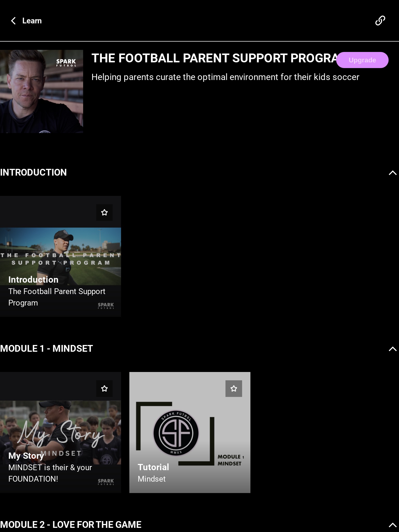This screenshot has height=532, width=399.
Task: Select the MODULE 1 - MINDSET heading
Action: click(x=46, y=349)
